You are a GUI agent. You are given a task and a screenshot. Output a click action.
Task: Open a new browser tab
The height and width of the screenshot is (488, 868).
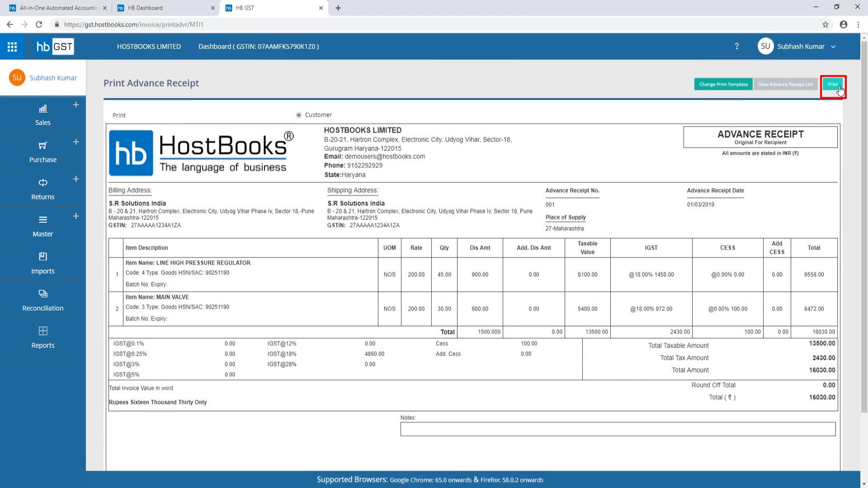pos(338,8)
